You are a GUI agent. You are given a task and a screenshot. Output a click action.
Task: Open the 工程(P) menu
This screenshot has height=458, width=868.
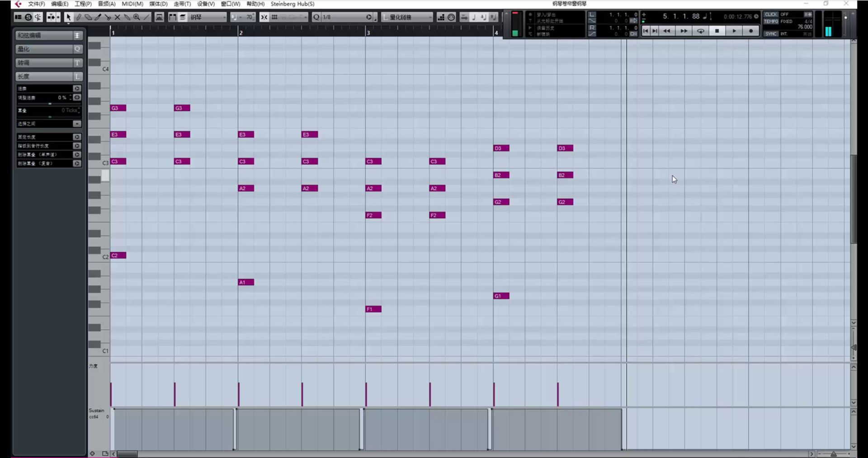pyautogui.click(x=83, y=4)
